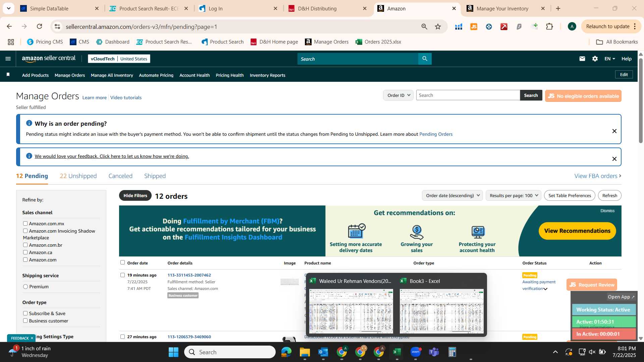Switch to the 22 Unshipped tab
This screenshot has height=362, width=644.
[x=78, y=176]
